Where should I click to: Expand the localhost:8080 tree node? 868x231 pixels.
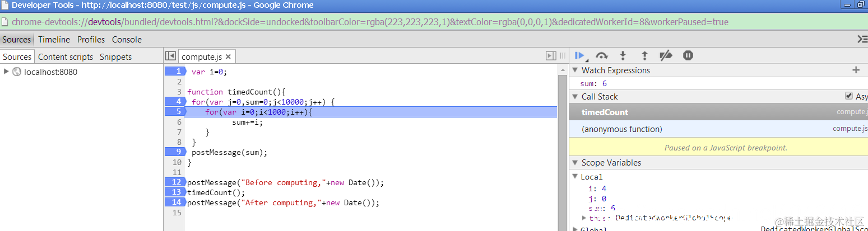pos(6,72)
